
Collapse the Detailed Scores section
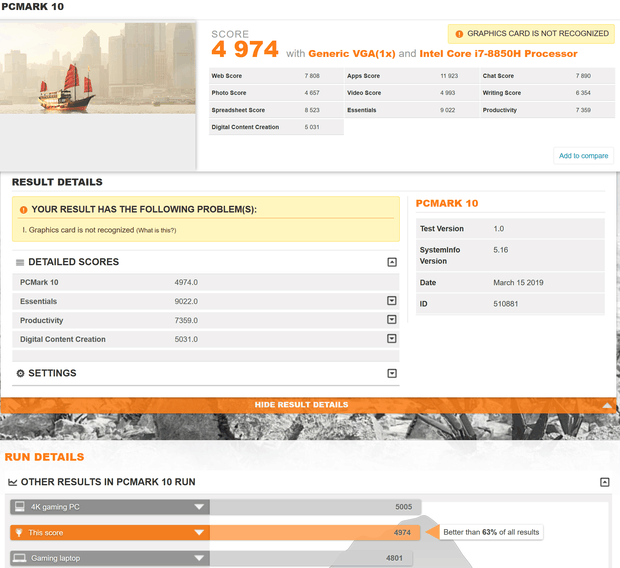pyautogui.click(x=392, y=262)
